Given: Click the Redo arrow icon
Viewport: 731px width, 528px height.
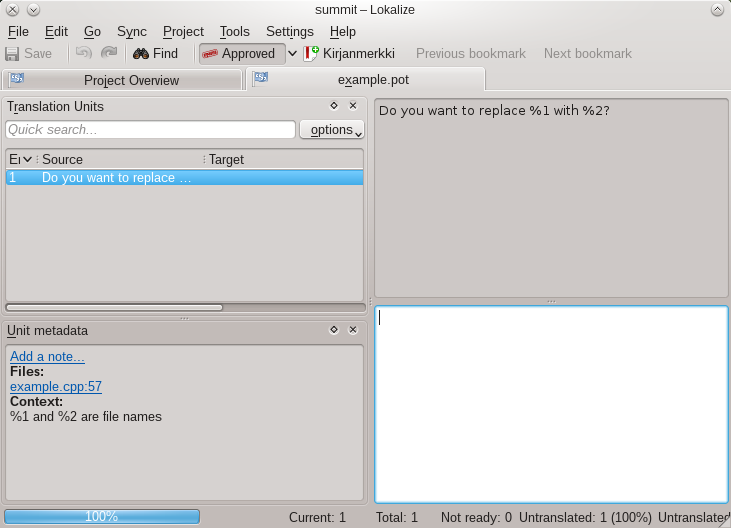Looking at the screenshot, I should pos(108,54).
